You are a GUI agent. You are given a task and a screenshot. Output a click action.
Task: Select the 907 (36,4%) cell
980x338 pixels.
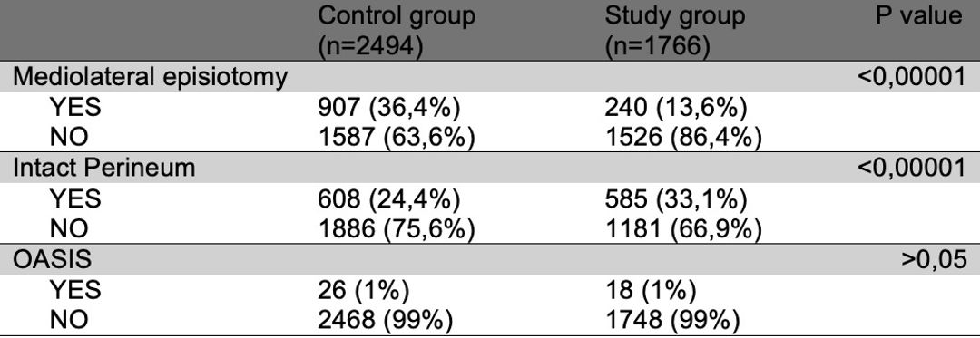[x=388, y=108]
